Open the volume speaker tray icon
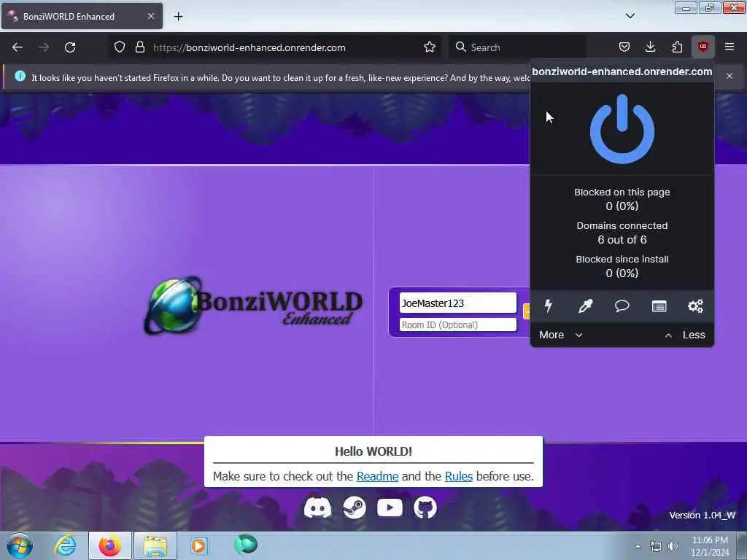 click(673, 546)
